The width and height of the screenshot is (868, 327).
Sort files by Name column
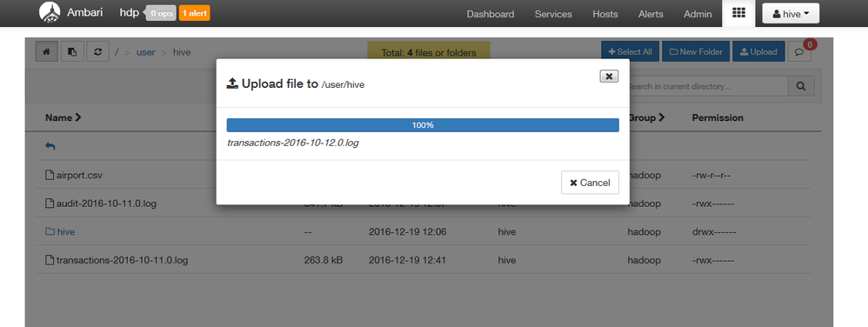63,117
